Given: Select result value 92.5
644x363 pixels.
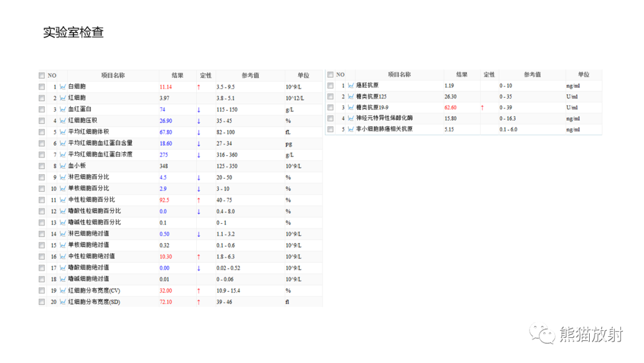Looking at the screenshot, I should click(165, 200).
